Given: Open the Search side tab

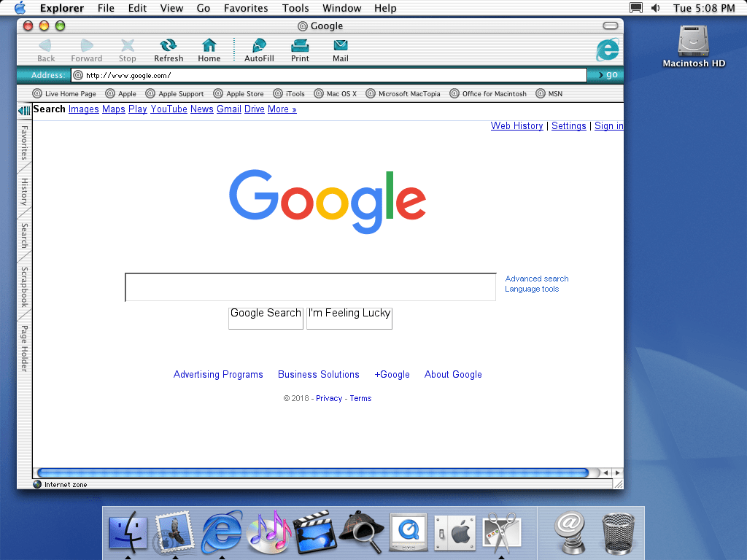Looking at the screenshot, I should point(24,236).
